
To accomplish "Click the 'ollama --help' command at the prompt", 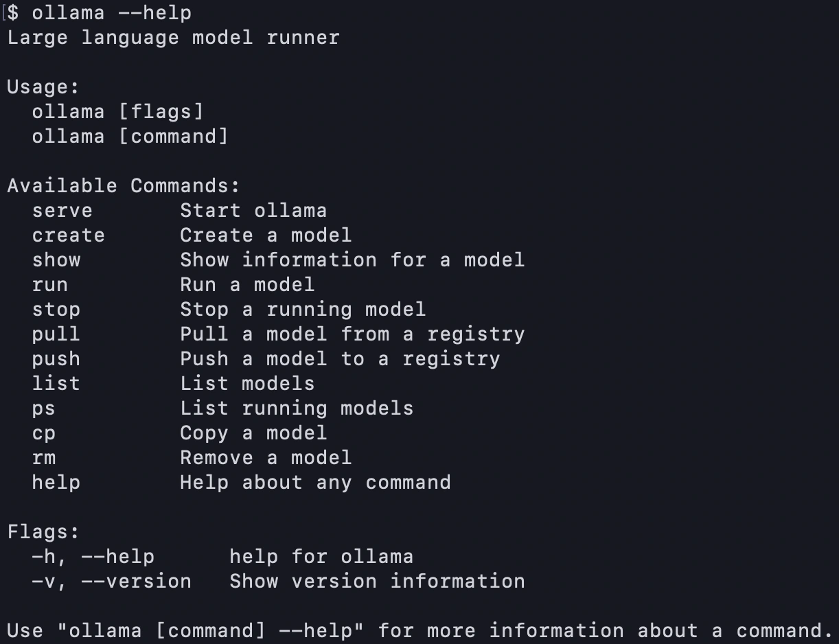I will 111,12.
